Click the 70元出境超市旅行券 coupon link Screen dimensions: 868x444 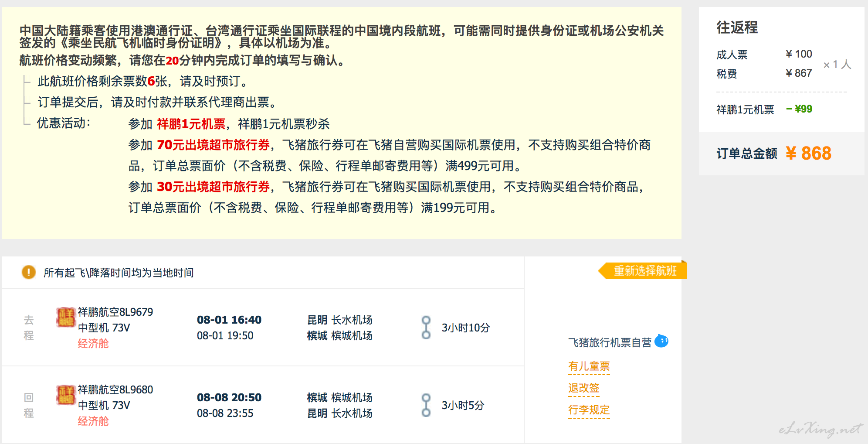point(214,145)
